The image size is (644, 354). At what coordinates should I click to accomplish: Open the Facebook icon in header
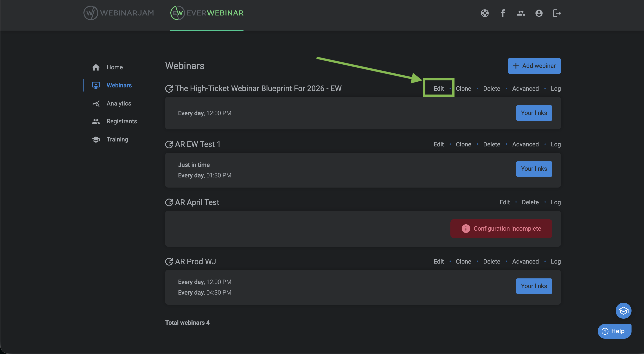(503, 13)
